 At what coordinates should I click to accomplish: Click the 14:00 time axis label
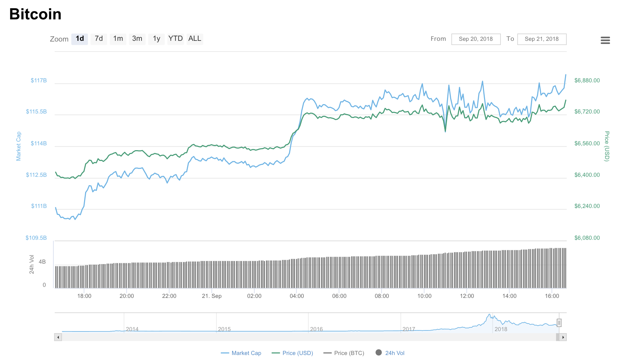click(x=510, y=296)
